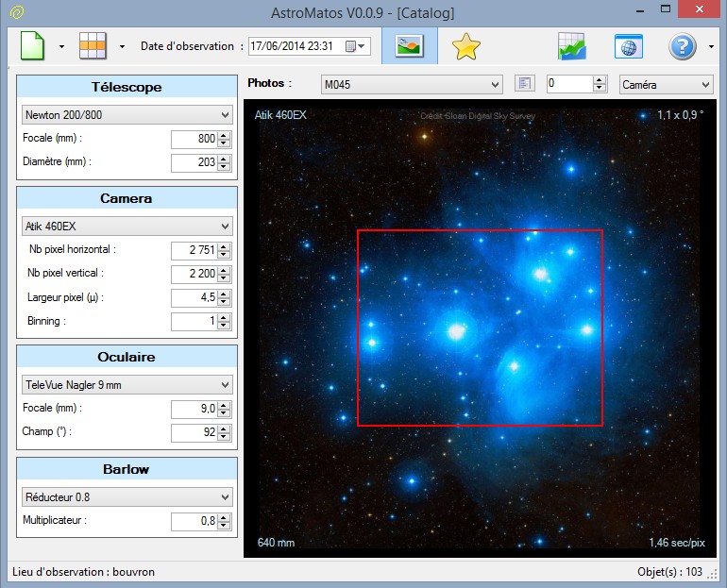Click the Largeur pixel 4,5 field
The image size is (727, 588).
click(194, 297)
